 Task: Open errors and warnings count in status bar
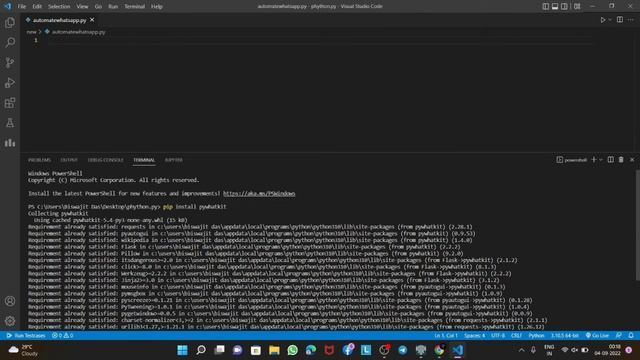62,336
